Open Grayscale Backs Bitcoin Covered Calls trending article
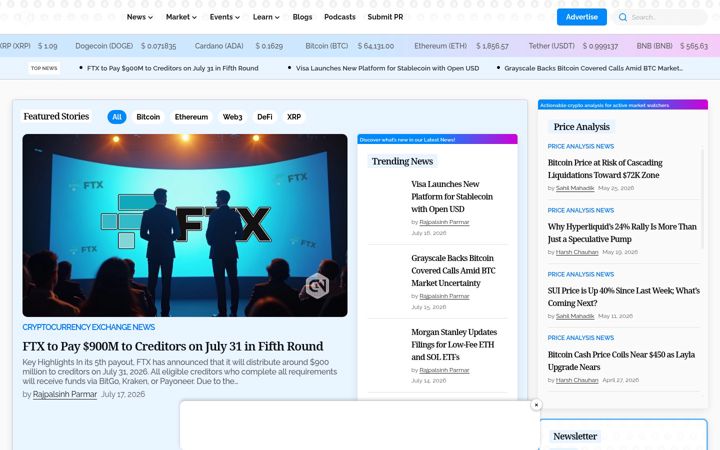Screen dimensions: 720x450 tap(453, 270)
